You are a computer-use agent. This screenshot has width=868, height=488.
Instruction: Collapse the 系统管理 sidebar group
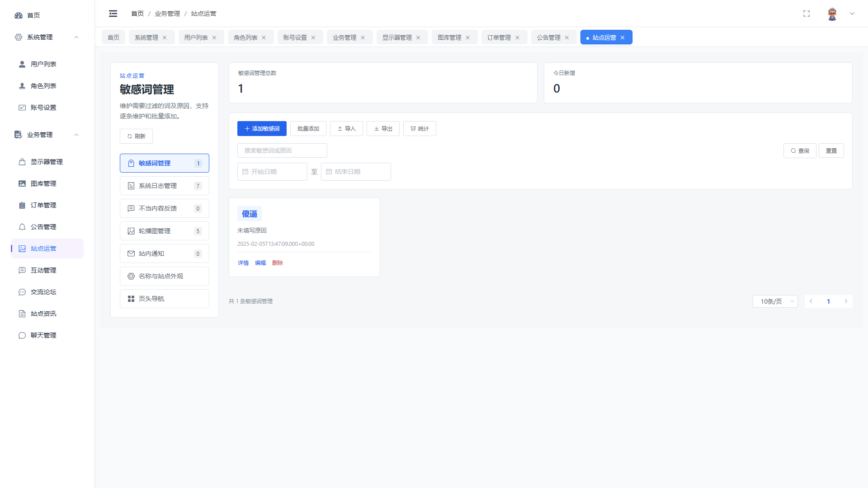(47, 37)
